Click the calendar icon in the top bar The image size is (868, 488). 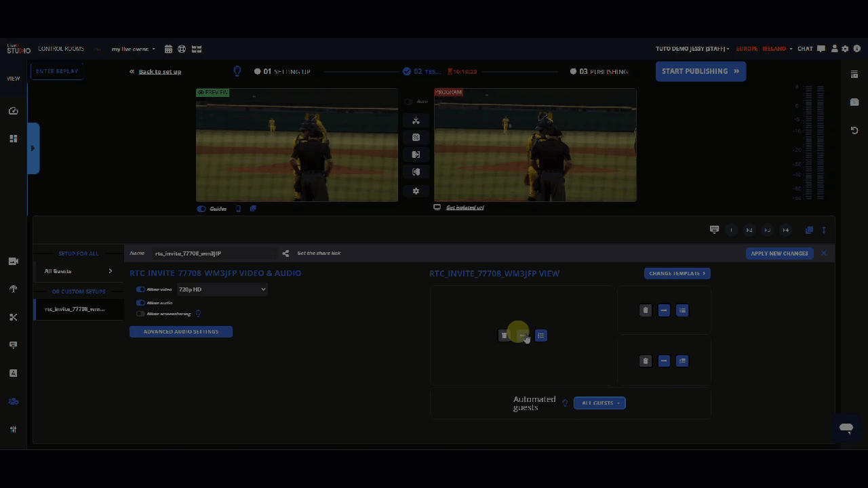(168, 49)
